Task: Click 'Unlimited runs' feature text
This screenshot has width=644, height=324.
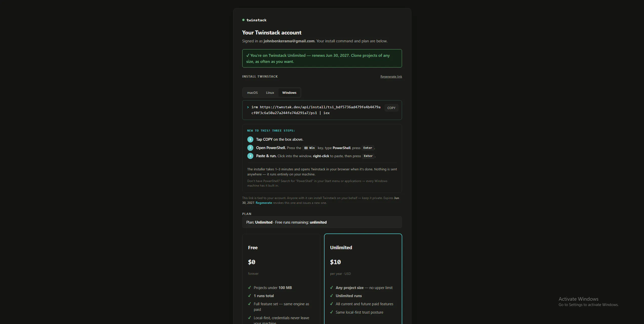Action: (349, 296)
